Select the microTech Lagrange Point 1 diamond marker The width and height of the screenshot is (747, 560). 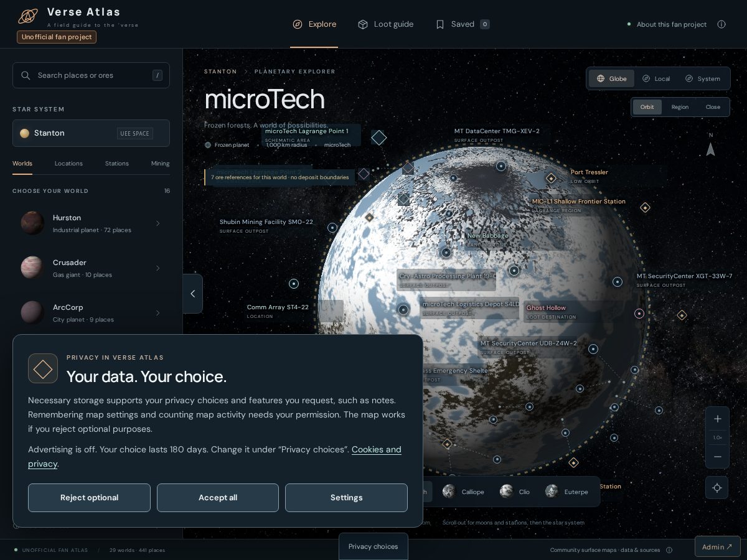tap(378, 138)
